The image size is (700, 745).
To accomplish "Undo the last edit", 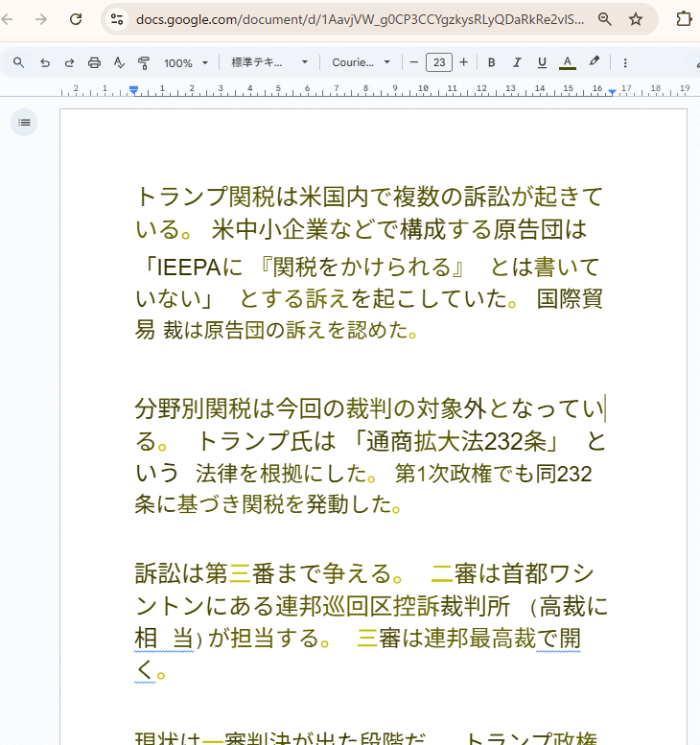I will pos(45,62).
